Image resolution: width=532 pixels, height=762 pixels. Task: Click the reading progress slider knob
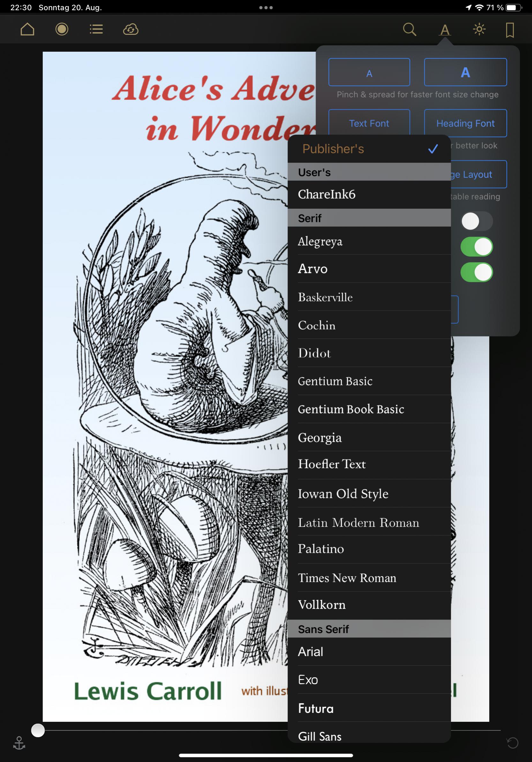[x=38, y=730]
